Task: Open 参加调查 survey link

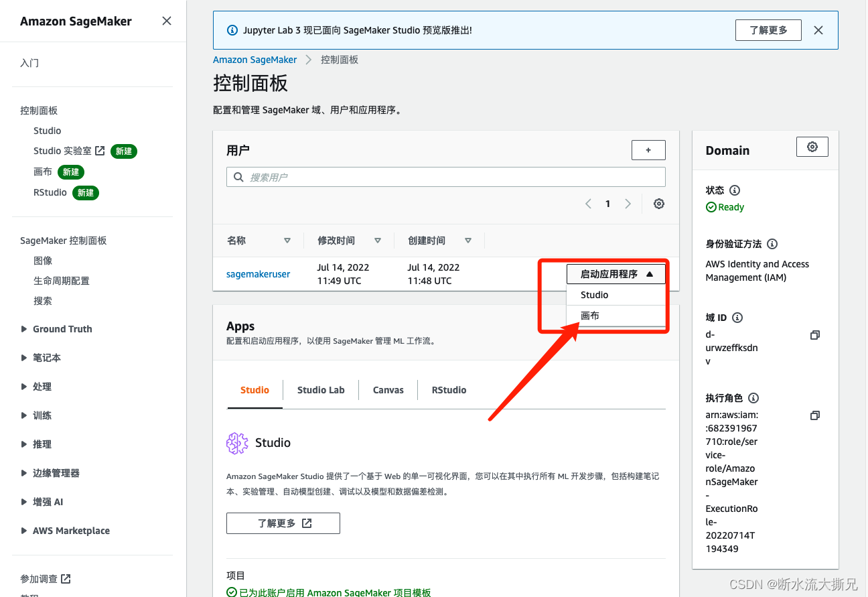Action: click(39, 578)
